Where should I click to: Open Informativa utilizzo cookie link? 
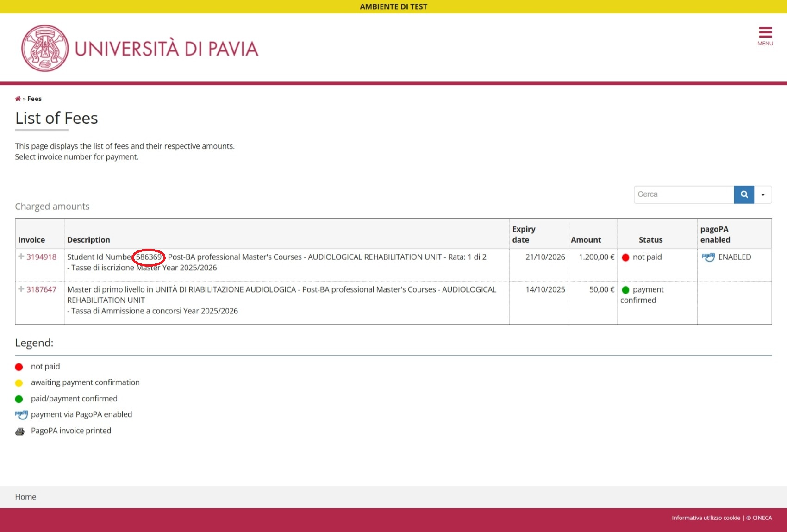point(706,518)
